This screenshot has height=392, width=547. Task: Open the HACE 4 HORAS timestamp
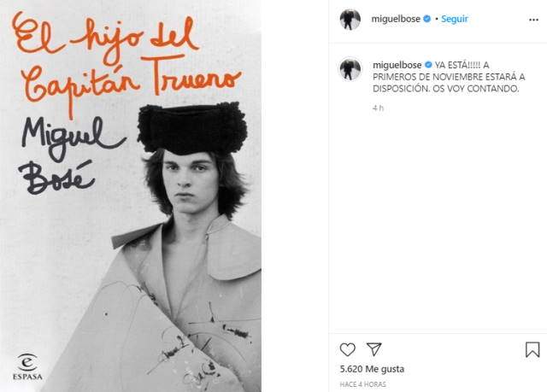pos(362,384)
